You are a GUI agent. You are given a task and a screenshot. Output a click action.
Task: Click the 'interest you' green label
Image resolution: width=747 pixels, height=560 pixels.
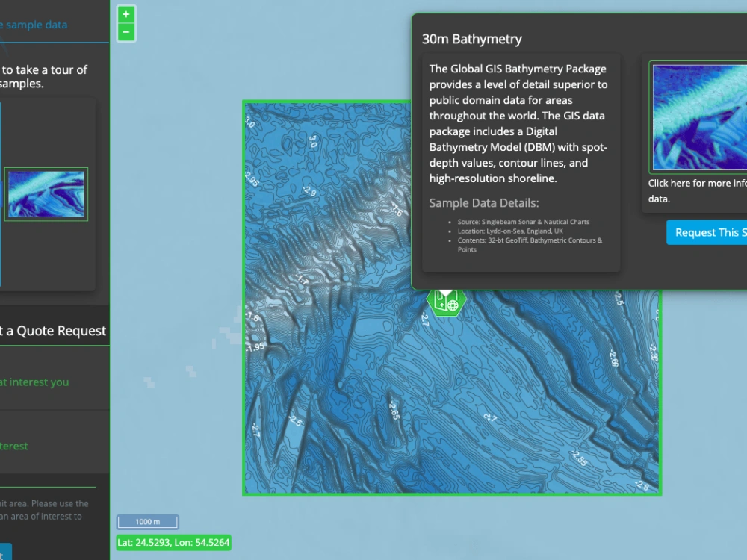click(x=34, y=382)
